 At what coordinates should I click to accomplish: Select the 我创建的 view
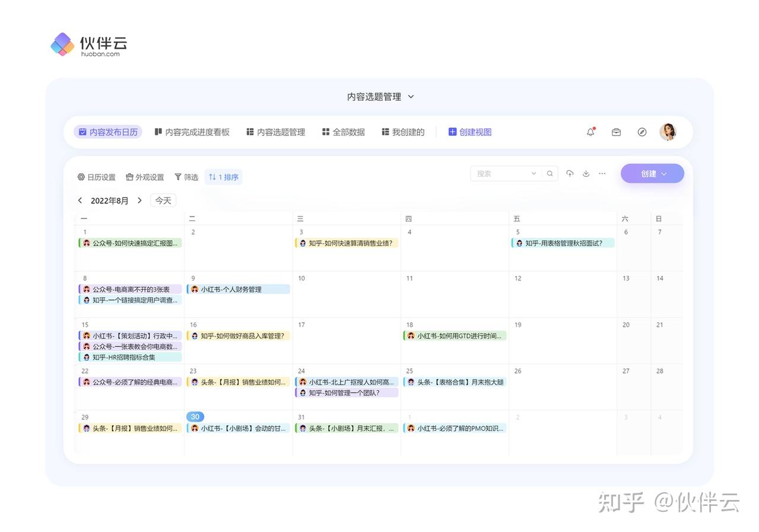tap(403, 132)
